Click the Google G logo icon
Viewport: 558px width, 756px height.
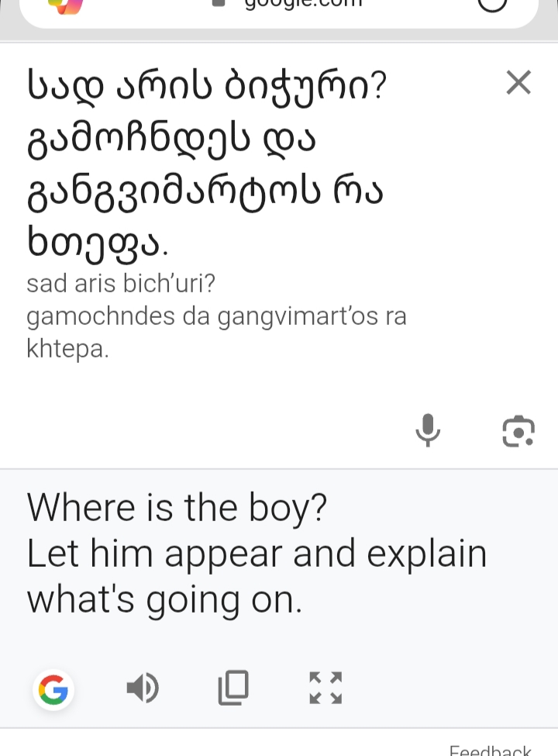[x=53, y=689]
